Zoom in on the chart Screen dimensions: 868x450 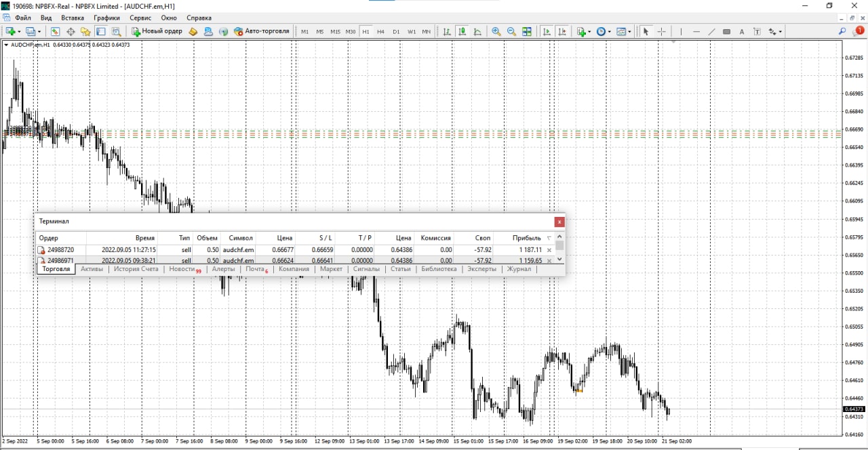point(496,31)
